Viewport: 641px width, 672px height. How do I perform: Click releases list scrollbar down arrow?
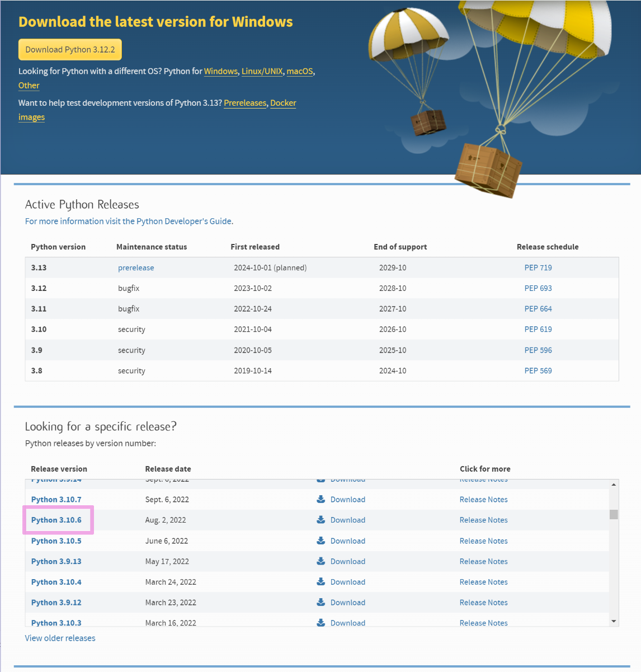point(614,621)
